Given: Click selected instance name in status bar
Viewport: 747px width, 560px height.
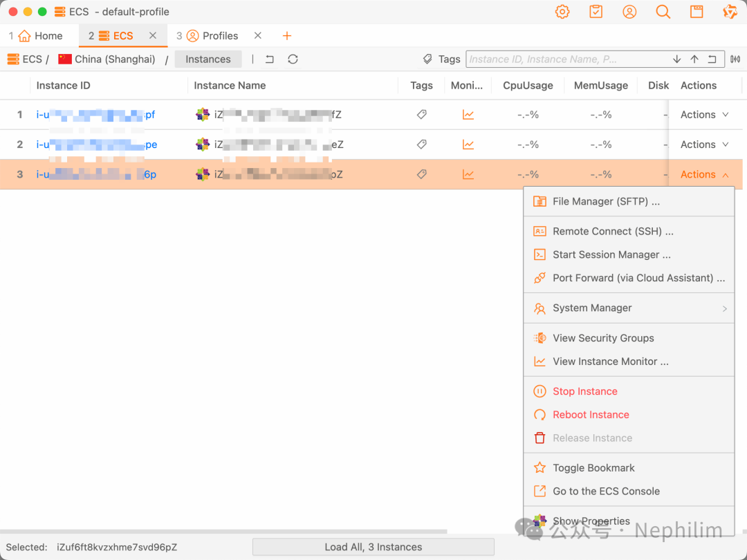Looking at the screenshot, I should coord(117,547).
